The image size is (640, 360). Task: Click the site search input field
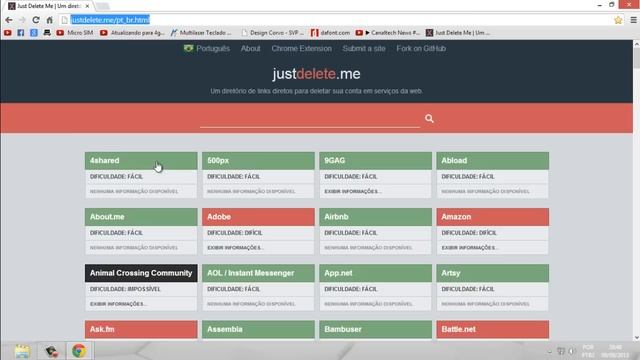(x=310, y=119)
